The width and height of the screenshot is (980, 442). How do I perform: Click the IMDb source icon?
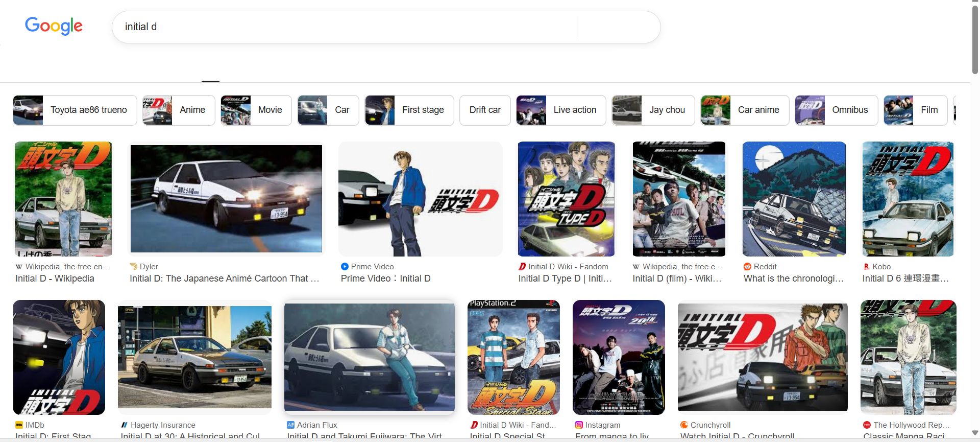point(19,425)
